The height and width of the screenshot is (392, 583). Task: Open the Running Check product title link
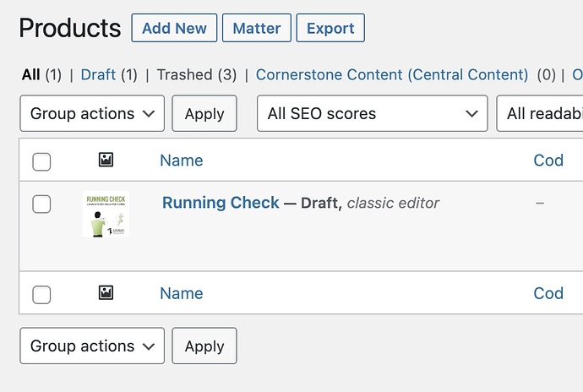(221, 203)
